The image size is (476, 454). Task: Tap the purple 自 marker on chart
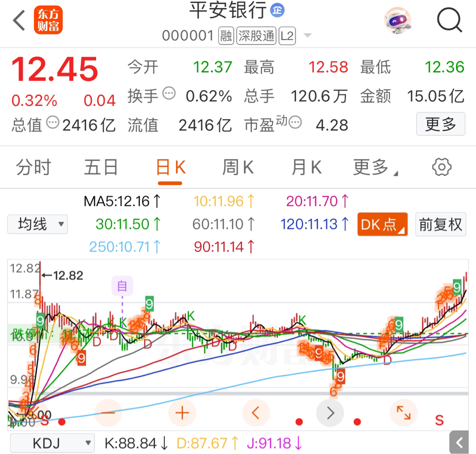click(x=122, y=286)
